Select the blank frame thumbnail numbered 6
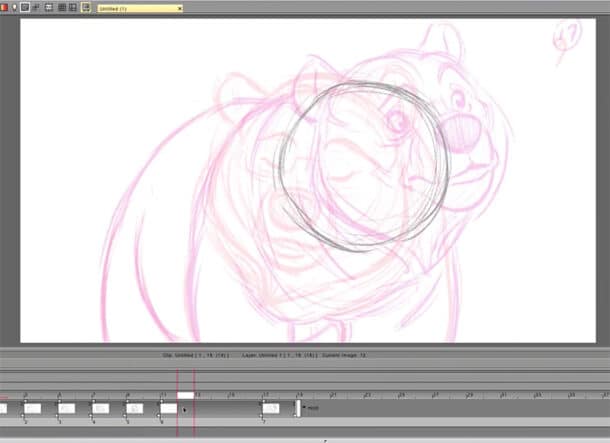The image size is (610, 443). coord(168,408)
